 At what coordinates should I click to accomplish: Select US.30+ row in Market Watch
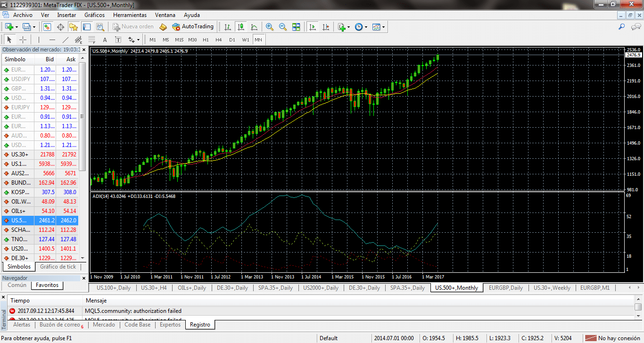[x=20, y=155]
